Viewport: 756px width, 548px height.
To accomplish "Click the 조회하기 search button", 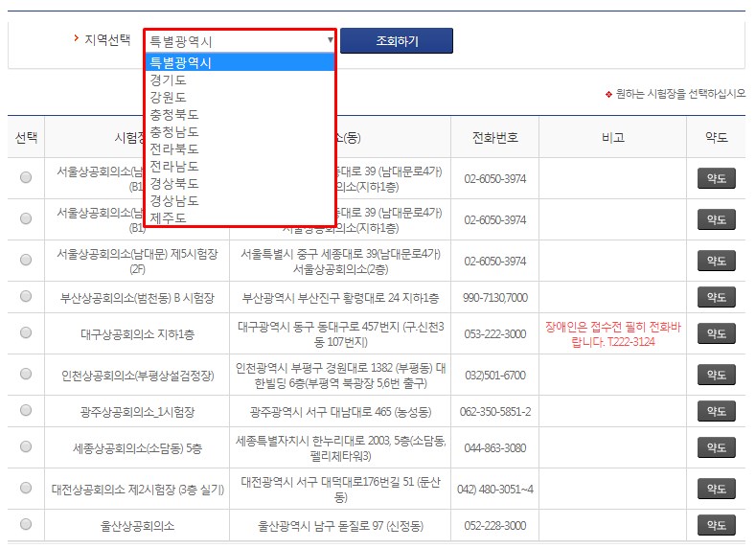I will (397, 41).
